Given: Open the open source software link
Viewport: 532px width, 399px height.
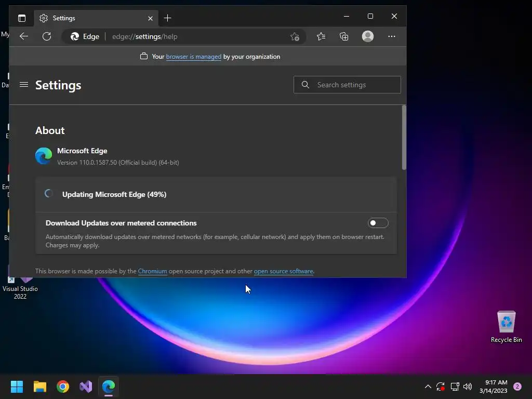Looking at the screenshot, I should point(283,271).
